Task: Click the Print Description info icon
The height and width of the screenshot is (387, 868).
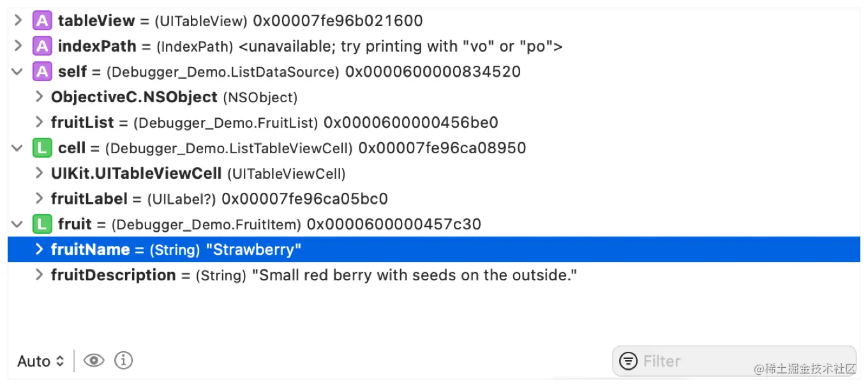Action: tap(123, 361)
